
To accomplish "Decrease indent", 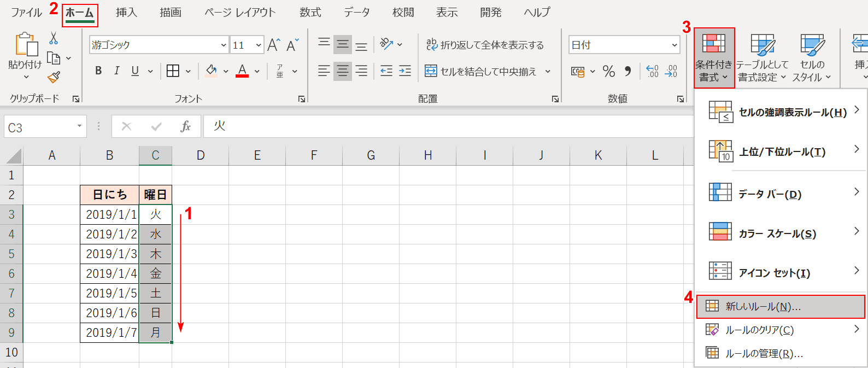I will click(386, 71).
